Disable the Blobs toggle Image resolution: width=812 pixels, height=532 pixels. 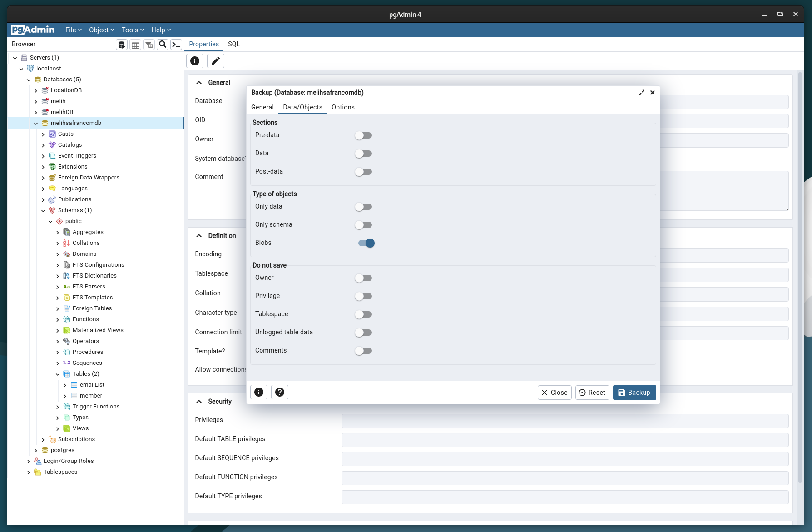[366, 243]
